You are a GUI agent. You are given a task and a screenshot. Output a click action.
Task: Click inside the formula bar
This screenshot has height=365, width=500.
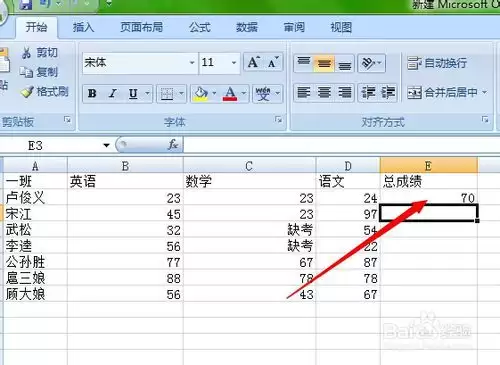(x=341, y=145)
